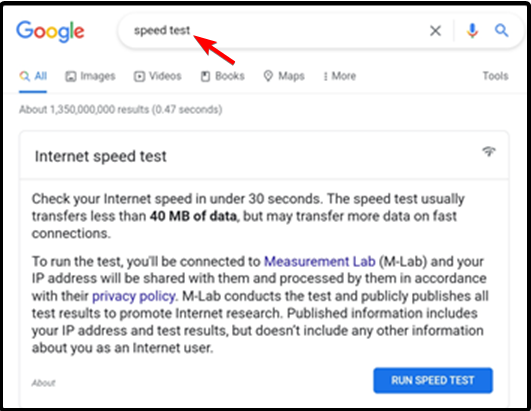Click the Maps tab pin icon
This screenshot has height=411, width=531.
(x=268, y=76)
